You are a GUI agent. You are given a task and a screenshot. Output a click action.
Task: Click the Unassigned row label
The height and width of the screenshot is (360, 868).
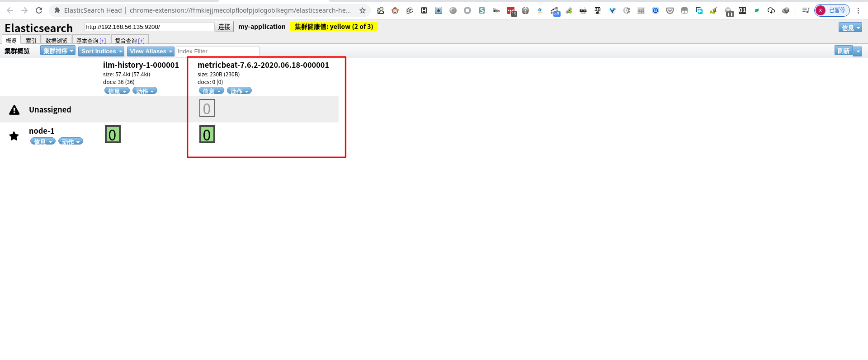50,110
